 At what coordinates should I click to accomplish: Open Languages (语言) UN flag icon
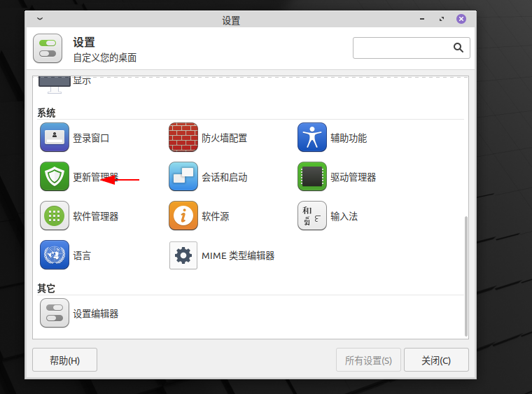click(55, 255)
